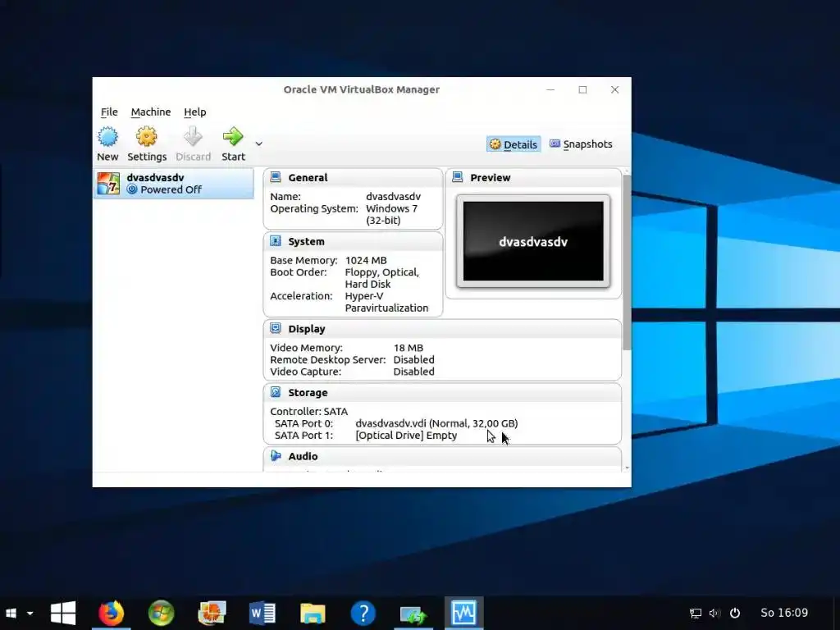Click the Floppy, Optical, Hard Disk boot order
The height and width of the screenshot is (630, 840).
click(x=382, y=278)
